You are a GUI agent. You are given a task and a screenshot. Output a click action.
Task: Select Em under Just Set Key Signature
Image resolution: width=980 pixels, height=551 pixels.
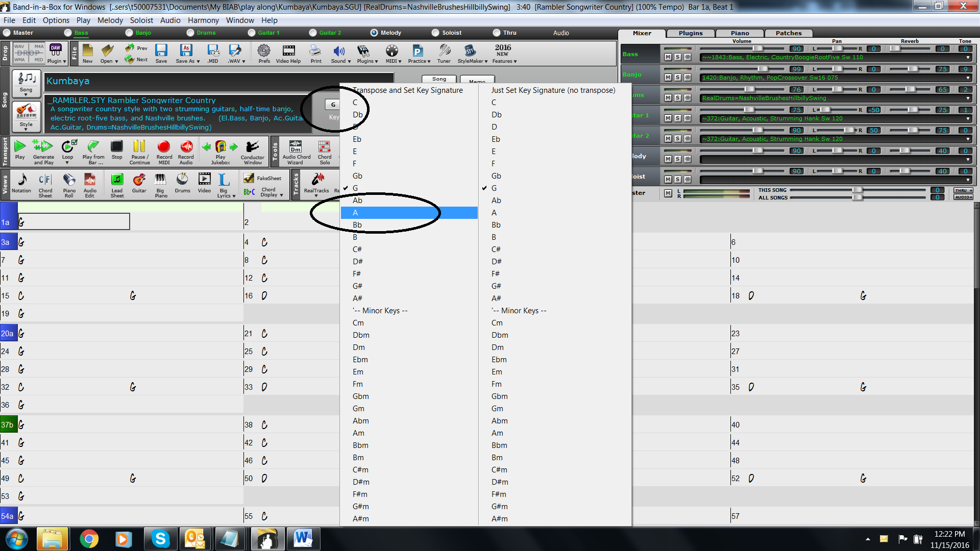click(x=555, y=372)
